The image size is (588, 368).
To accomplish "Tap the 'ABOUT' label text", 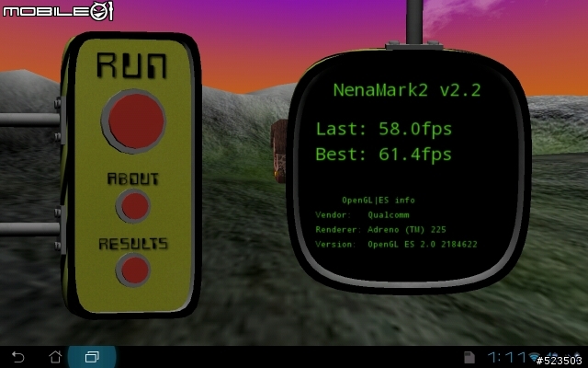I will pyautogui.click(x=133, y=178).
